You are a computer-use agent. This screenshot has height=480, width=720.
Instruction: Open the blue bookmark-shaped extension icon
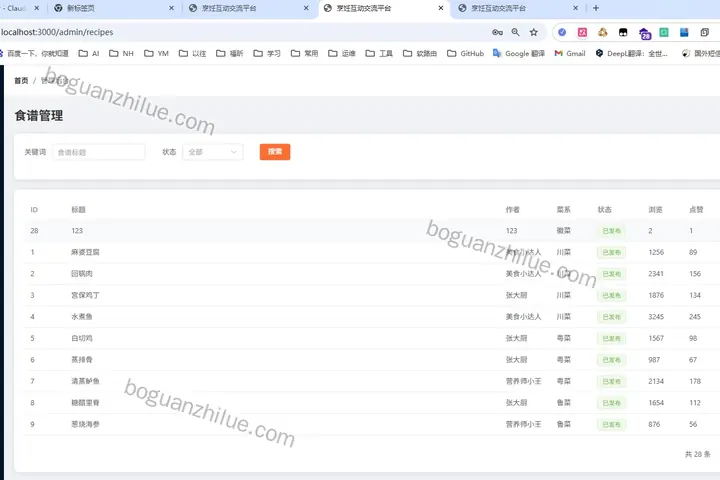pos(684,32)
